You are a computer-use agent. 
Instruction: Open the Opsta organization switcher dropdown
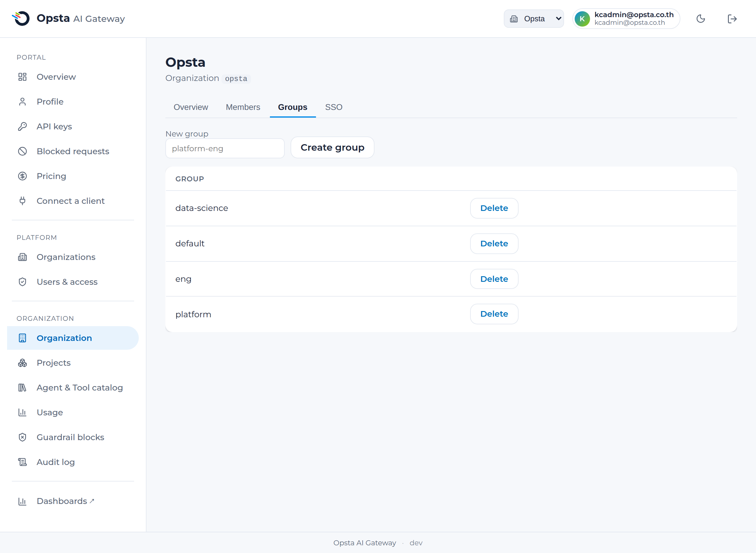534,19
